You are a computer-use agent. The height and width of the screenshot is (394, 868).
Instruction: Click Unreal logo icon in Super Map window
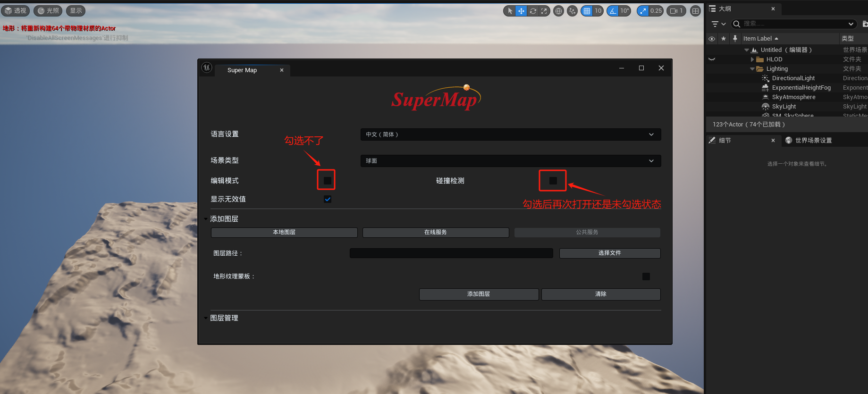[x=207, y=67]
